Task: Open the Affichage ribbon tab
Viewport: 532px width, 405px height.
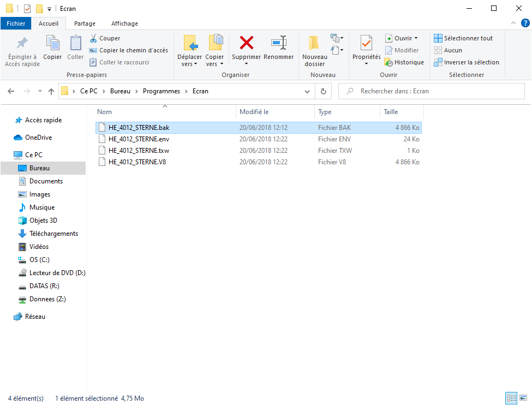Action: point(124,23)
